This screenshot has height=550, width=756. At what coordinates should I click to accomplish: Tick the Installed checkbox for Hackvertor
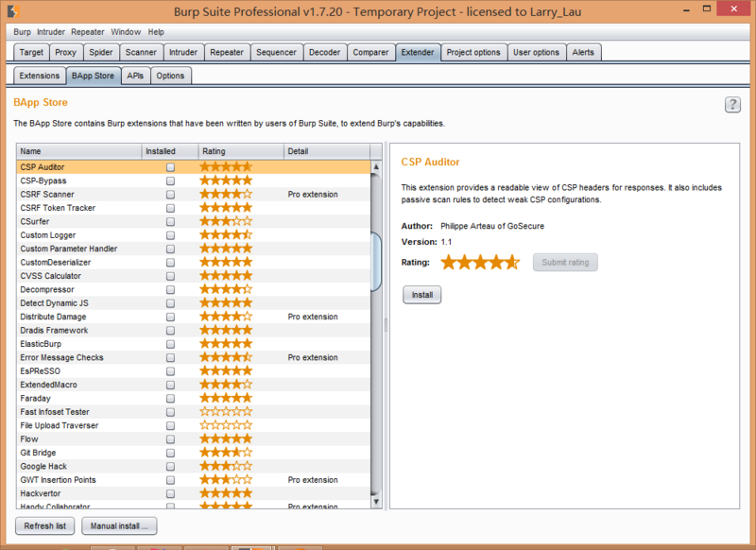coord(170,493)
